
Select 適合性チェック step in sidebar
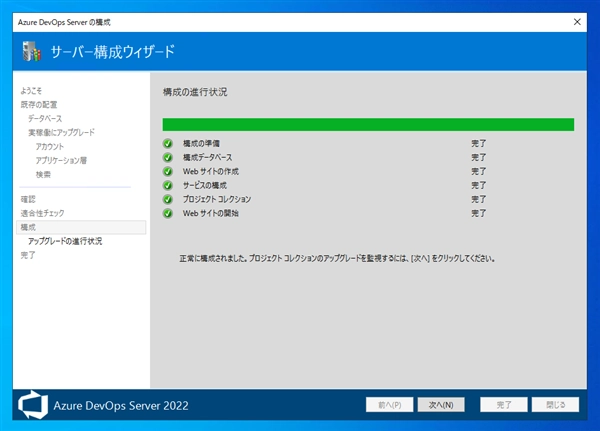(42, 213)
